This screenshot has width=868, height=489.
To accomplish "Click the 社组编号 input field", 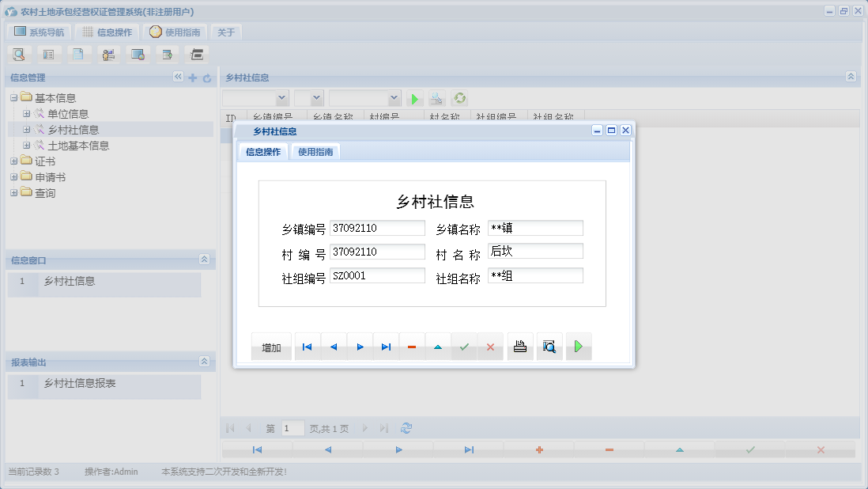I will 377,275.
